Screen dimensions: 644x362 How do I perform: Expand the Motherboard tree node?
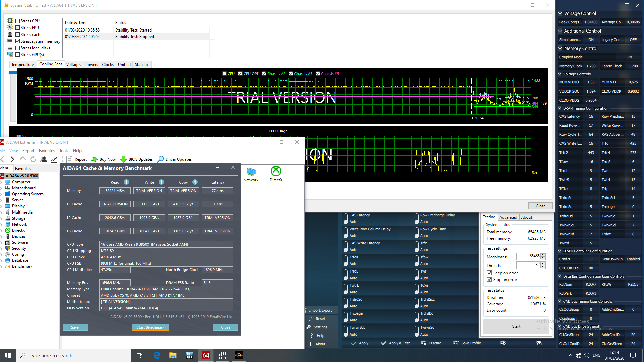click(2, 188)
